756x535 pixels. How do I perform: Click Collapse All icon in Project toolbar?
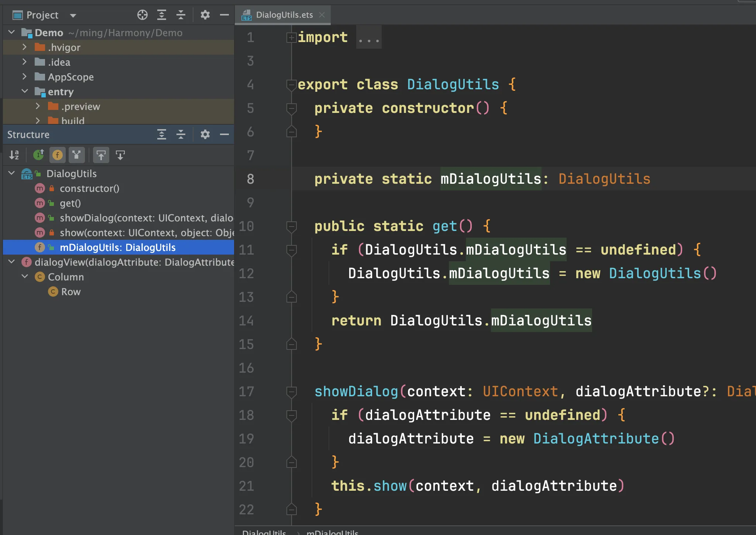pos(181,15)
